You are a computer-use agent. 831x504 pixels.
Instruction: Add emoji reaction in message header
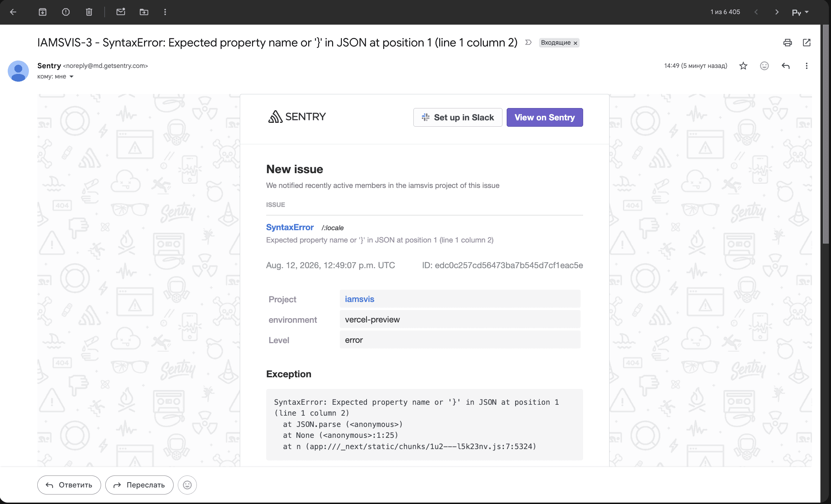click(764, 66)
